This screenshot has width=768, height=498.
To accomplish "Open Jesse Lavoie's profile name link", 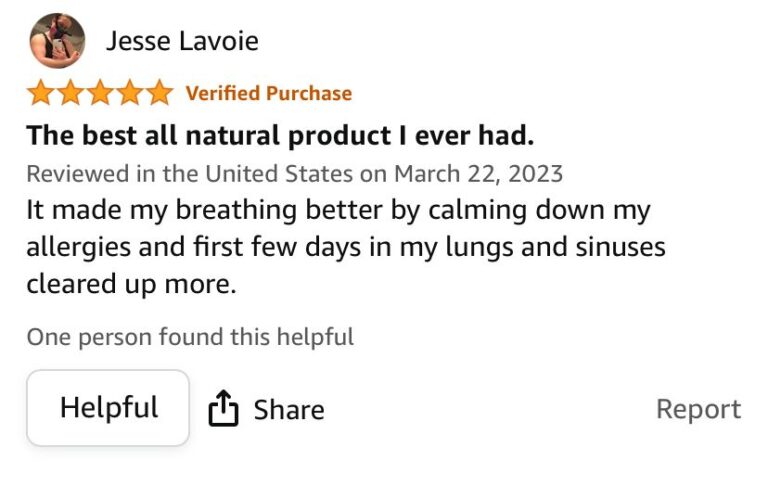I will (182, 41).
